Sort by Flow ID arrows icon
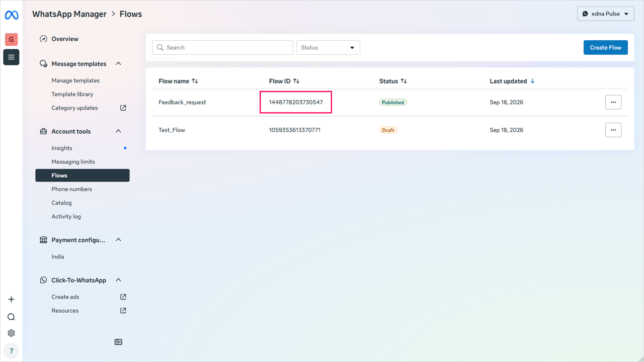This screenshot has height=362, width=644. pyautogui.click(x=296, y=81)
